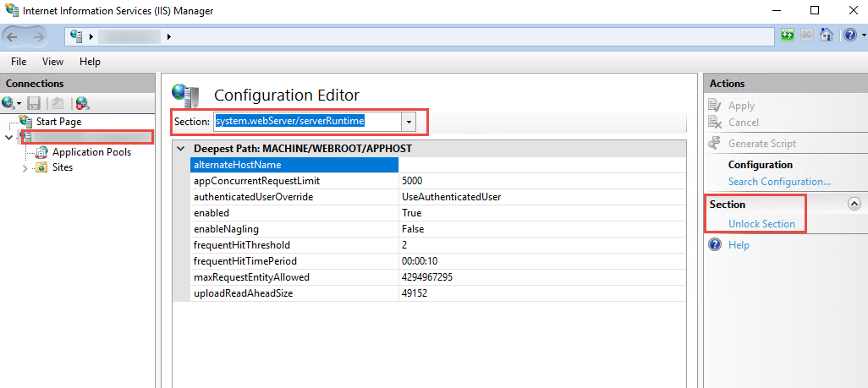Click the delete connection icon in Connections toolbar
Viewport: 868px width, 388px height.
click(x=82, y=103)
